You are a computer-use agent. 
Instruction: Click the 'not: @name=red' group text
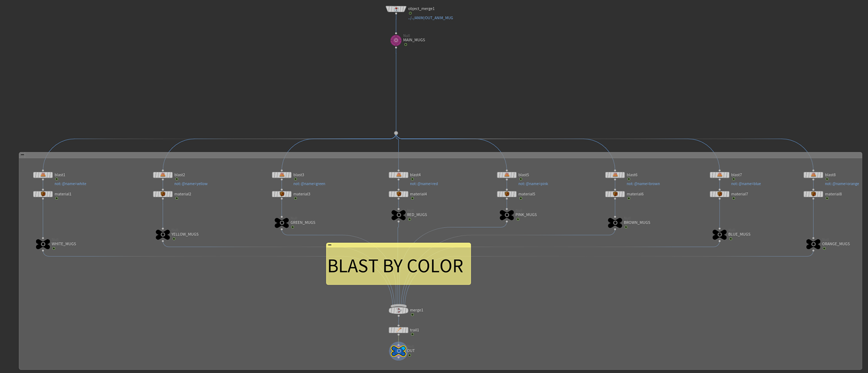424,184
